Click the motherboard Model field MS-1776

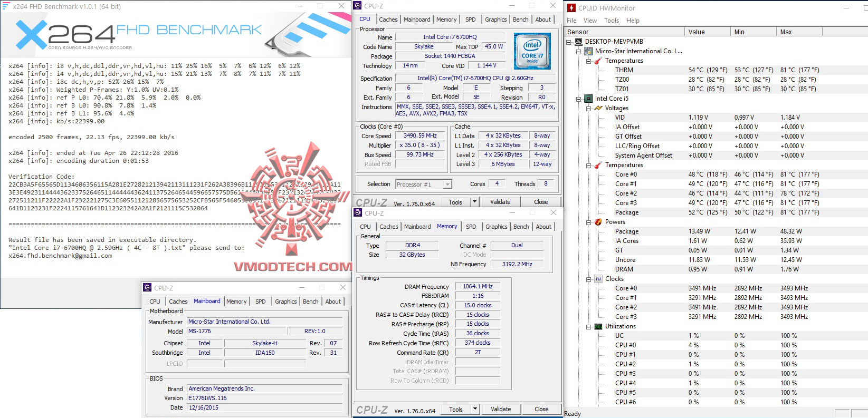coord(236,331)
